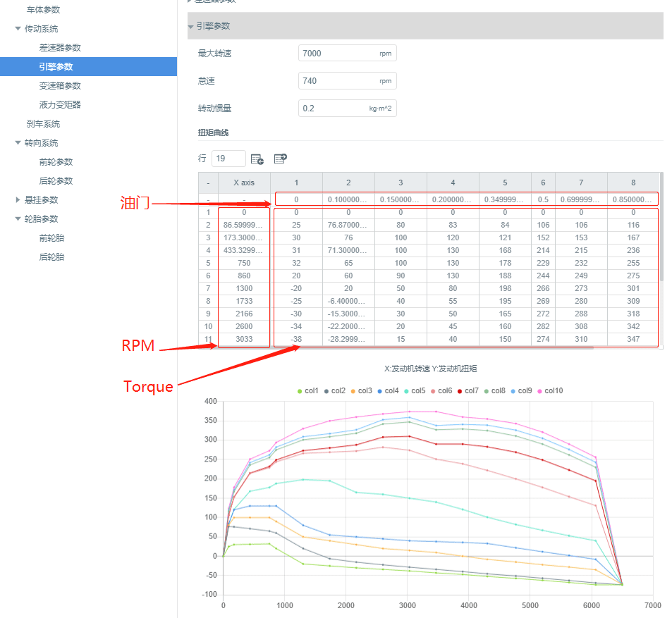This screenshot has width=672, height=618.
Task: Toggle col4 series in the chart legend
Action: [389, 390]
